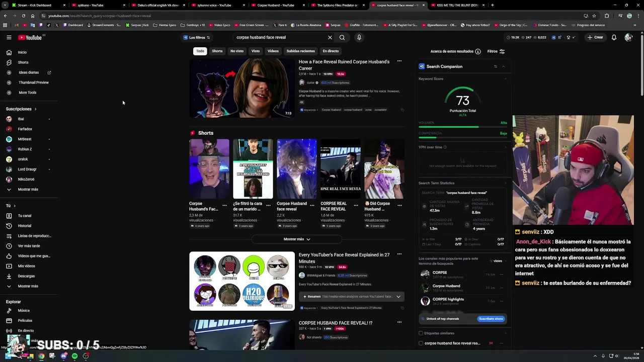Collapse the Search Companion panel
644x362 pixels.
503,66
